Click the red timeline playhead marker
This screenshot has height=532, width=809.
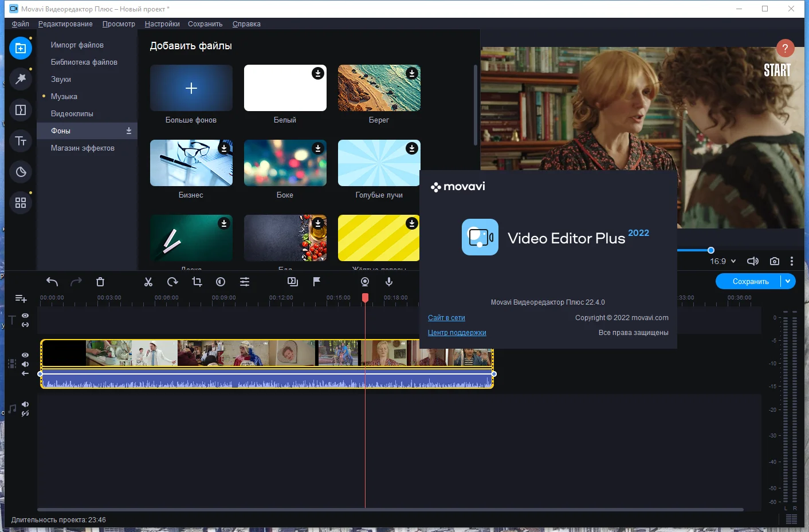(365, 297)
